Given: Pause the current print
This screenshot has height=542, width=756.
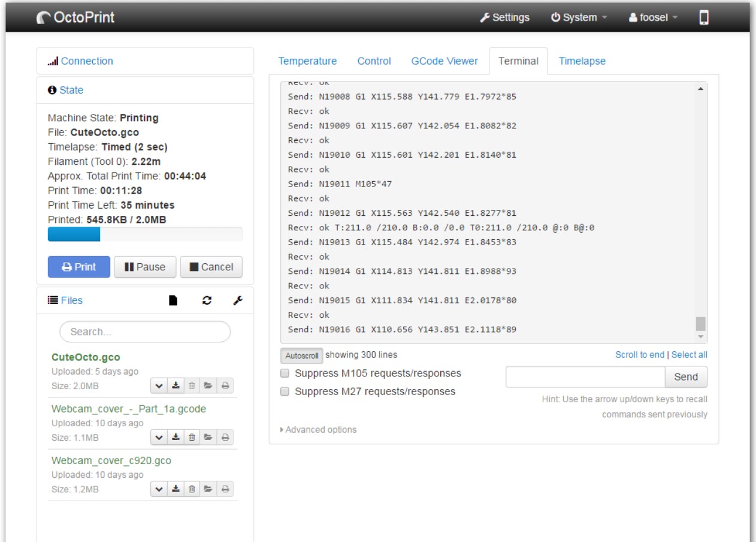Looking at the screenshot, I should click(144, 267).
